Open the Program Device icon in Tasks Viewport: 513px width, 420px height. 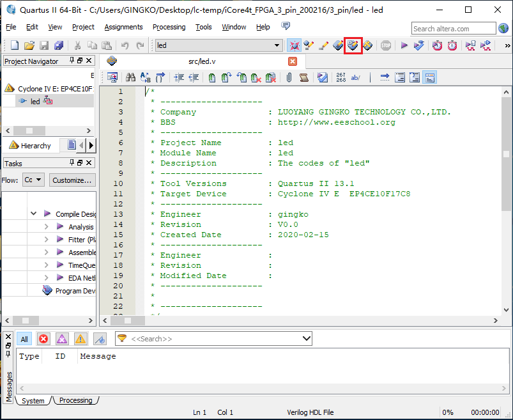pos(47,291)
